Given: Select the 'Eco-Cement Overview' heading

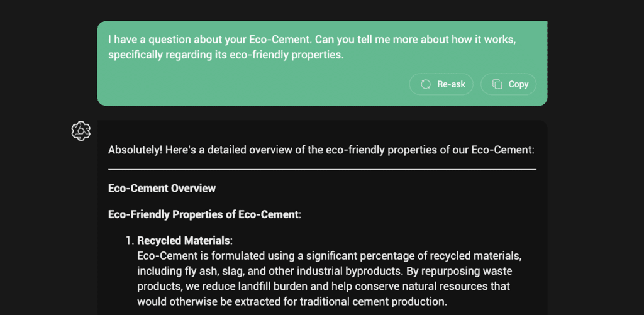Looking at the screenshot, I should coord(162,188).
